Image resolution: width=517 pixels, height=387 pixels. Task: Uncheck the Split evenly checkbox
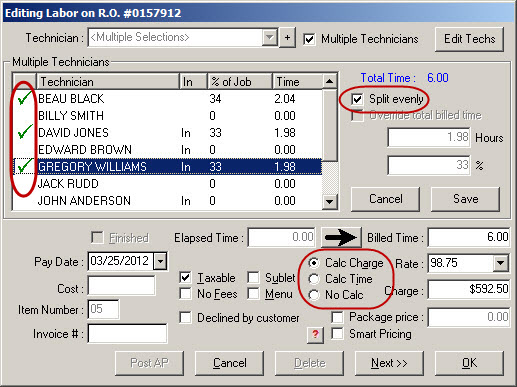pyautogui.click(x=357, y=99)
